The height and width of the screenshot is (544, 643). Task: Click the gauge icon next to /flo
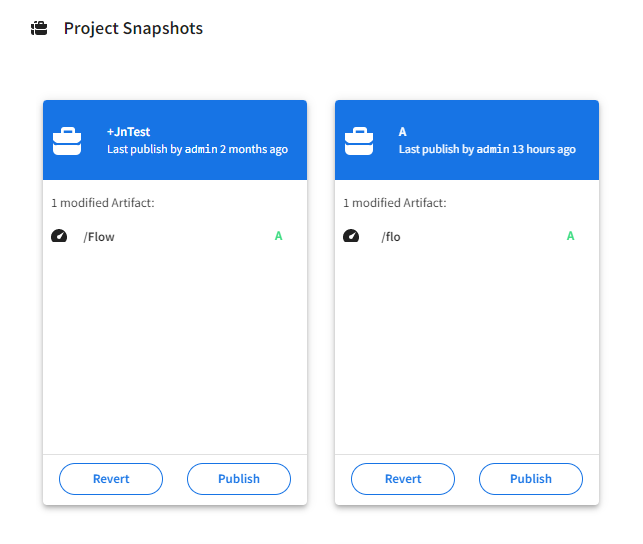point(351,236)
